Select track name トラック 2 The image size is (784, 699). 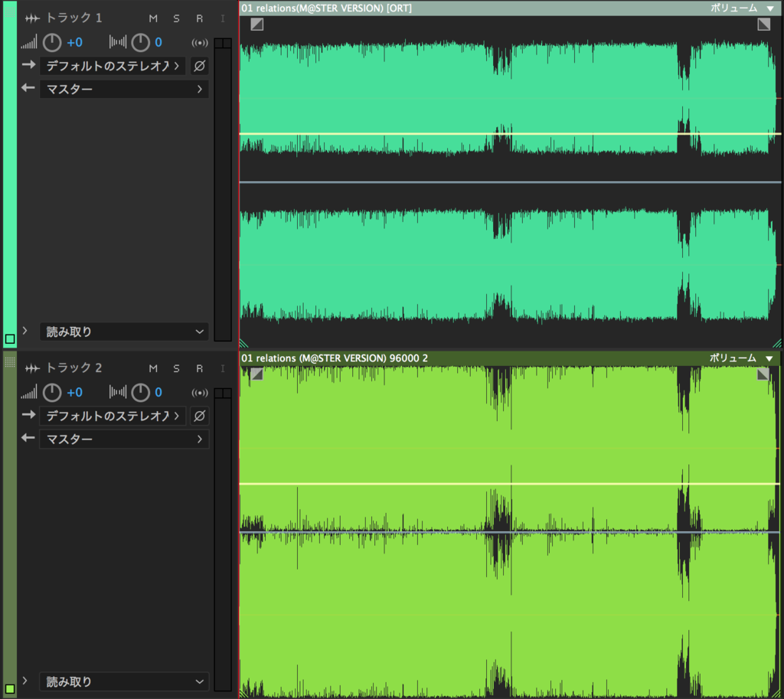pyautogui.click(x=74, y=368)
